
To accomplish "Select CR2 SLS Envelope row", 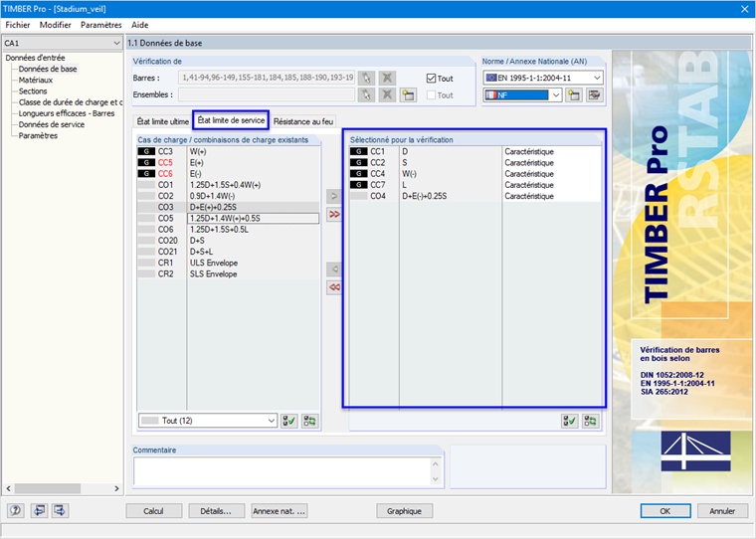I will (x=228, y=273).
